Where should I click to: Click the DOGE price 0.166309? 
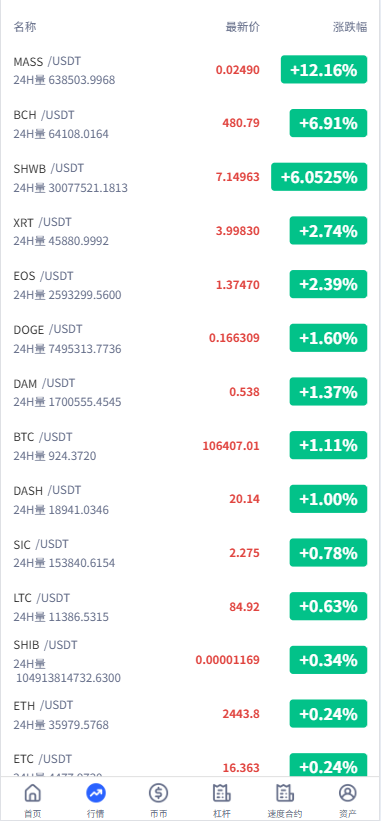point(234,338)
